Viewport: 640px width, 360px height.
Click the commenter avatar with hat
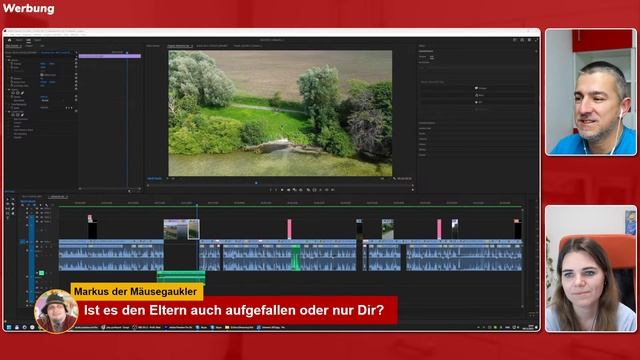56,311
